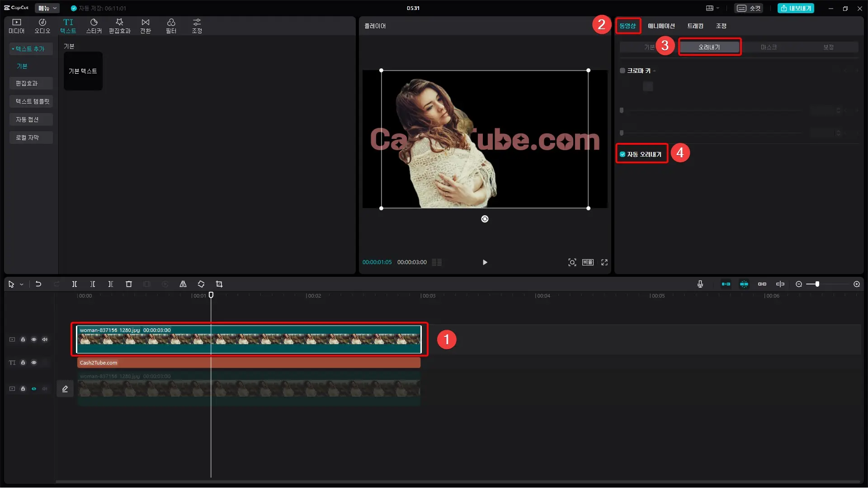Open the player ratio (비율) selector
The image size is (868, 488).
588,262
